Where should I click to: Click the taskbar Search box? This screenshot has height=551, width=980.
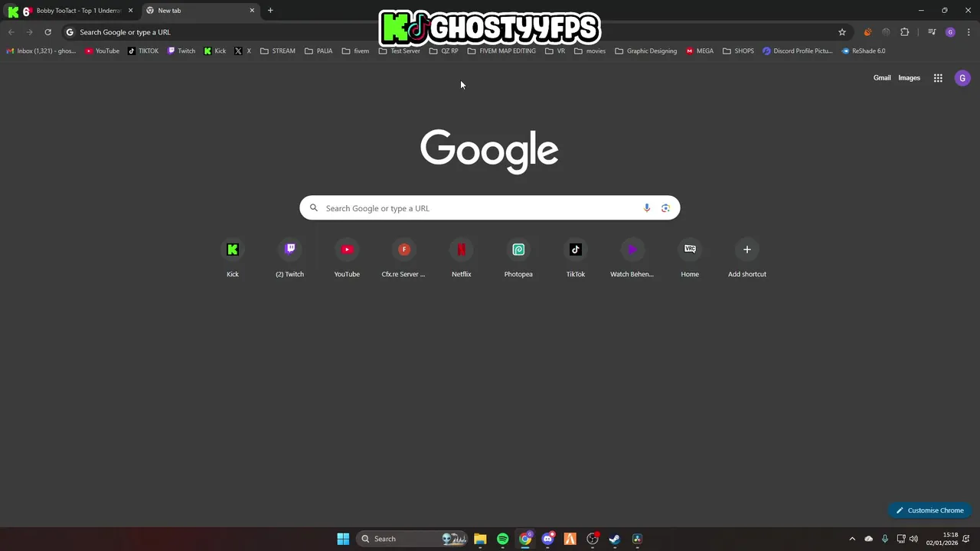413,539
